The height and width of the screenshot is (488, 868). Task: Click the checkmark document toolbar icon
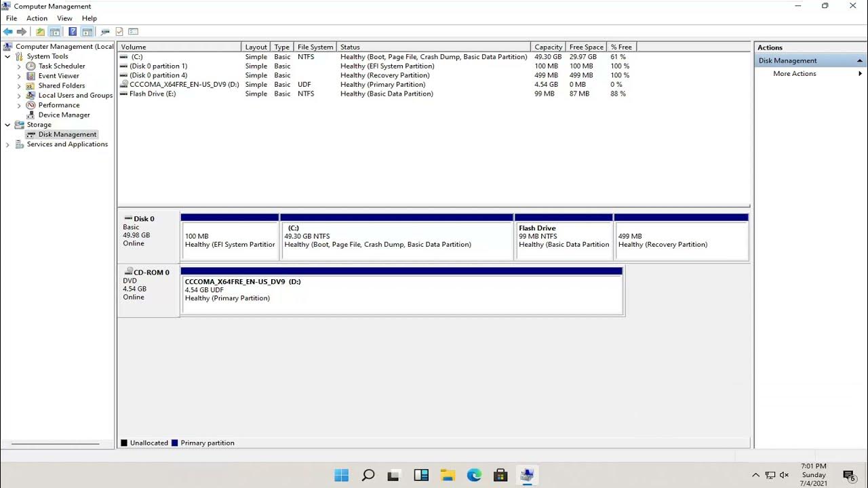[119, 32]
